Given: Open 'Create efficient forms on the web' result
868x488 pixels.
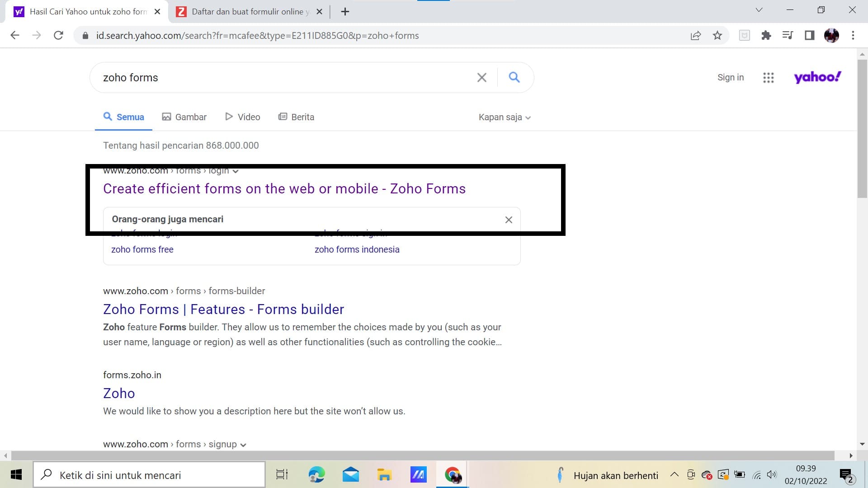Looking at the screenshot, I should pos(284,188).
